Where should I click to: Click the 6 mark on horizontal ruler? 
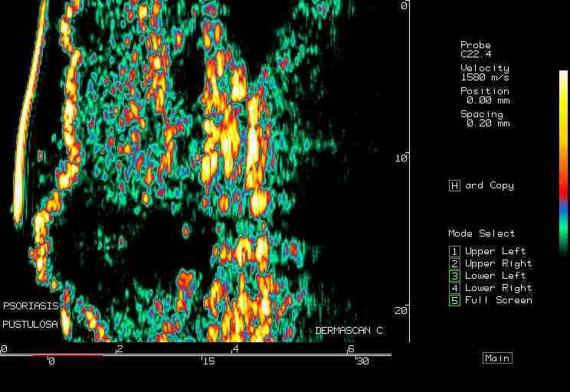[351, 349]
